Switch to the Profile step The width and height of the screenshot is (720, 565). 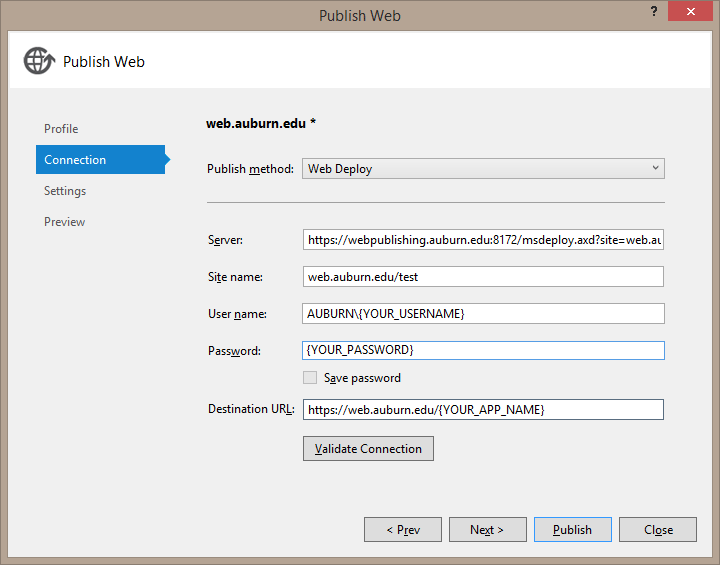coord(61,129)
